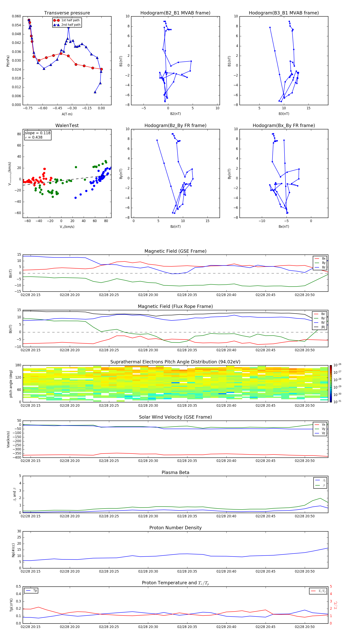Click the 'A(T·m)' x-axis label
The height and width of the screenshot is (644, 351).
[67, 114]
